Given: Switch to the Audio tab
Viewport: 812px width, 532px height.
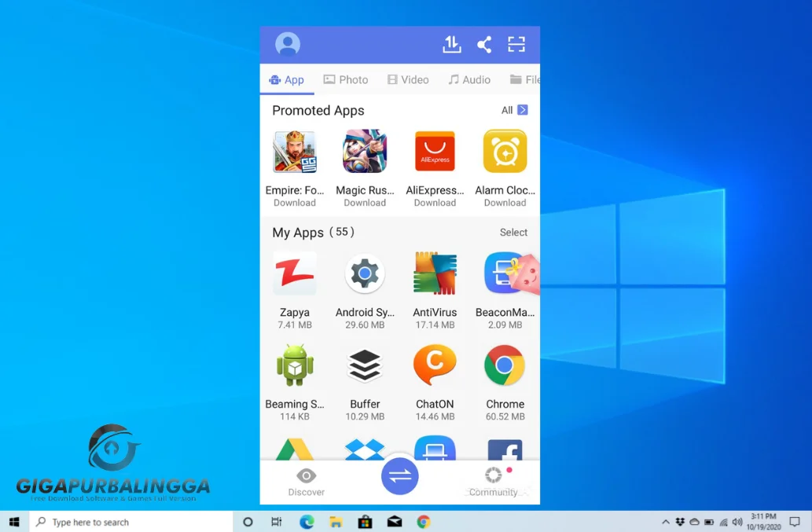Looking at the screenshot, I should 469,79.
